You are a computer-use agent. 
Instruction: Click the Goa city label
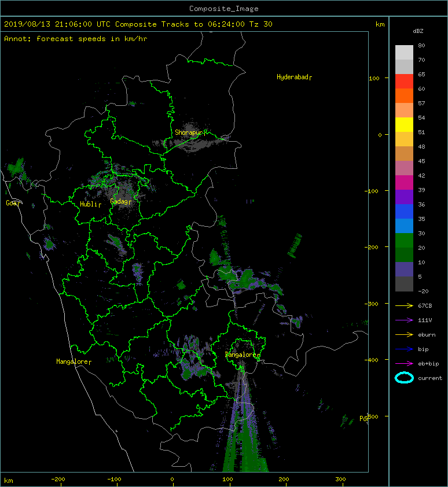13,203
